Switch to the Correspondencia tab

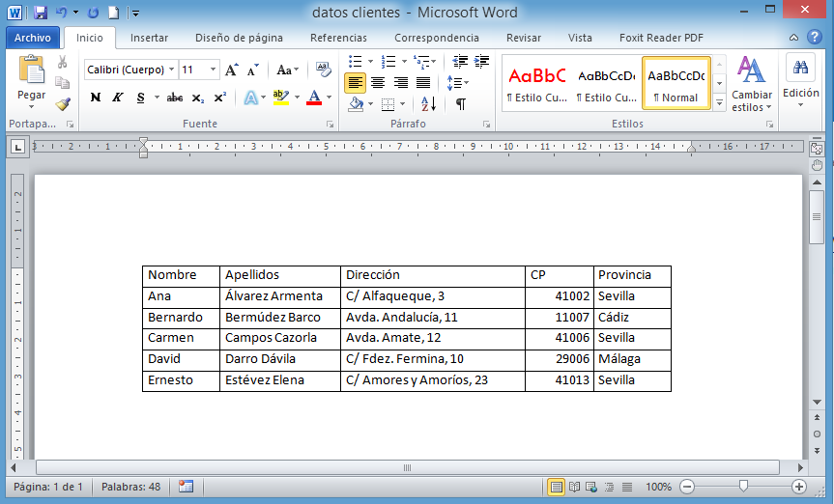point(436,38)
